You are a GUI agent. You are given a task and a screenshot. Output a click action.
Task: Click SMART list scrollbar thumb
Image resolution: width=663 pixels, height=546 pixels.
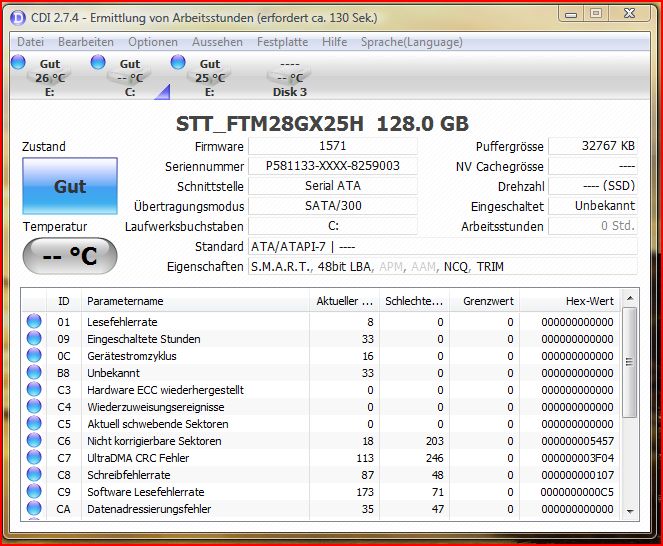click(630, 362)
